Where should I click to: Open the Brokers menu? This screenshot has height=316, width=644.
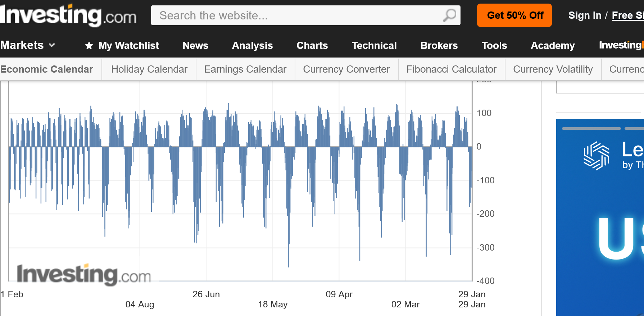(439, 46)
